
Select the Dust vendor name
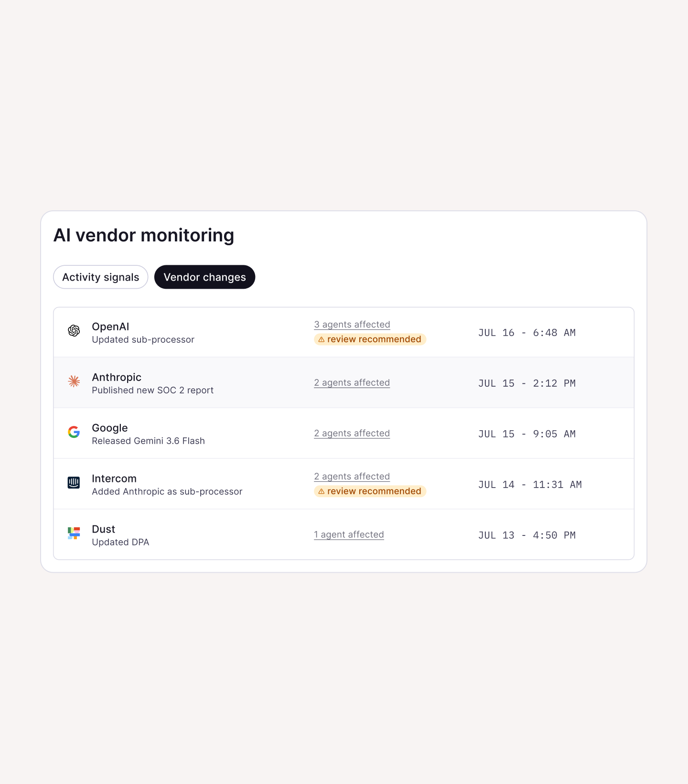(x=104, y=529)
